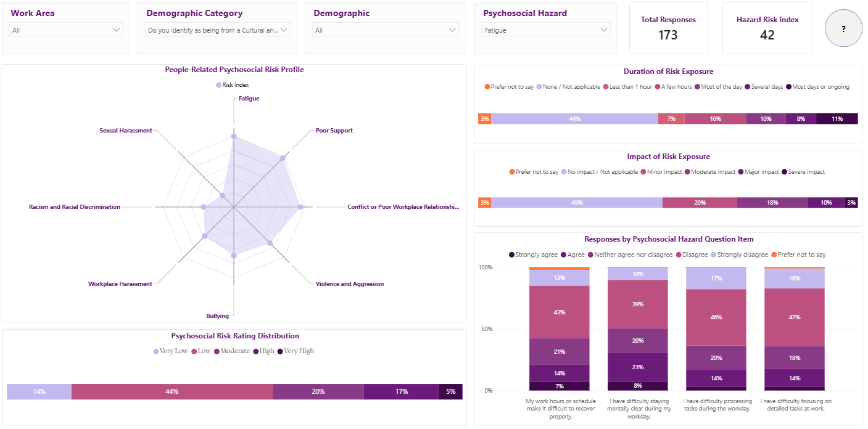
Task: Click the Strongly agree legend dot
Action: (x=511, y=255)
